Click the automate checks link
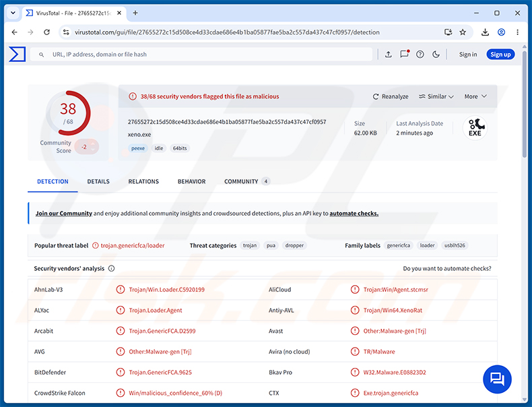The height and width of the screenshot is (407, 532). [x=354, y=214]
